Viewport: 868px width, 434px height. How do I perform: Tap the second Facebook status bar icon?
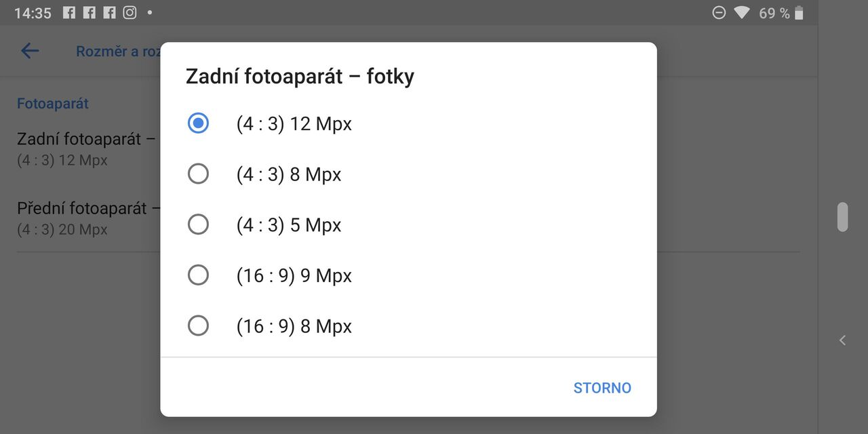tap(90, 12)
